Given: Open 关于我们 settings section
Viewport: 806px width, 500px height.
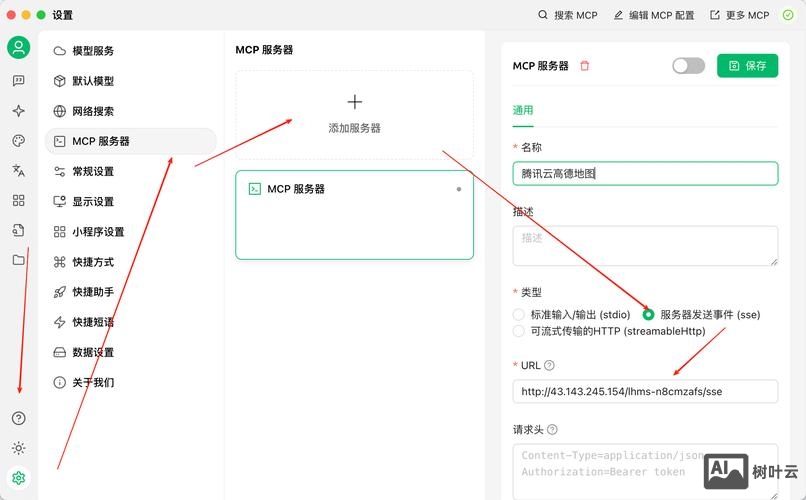Looking at the screenshot, I should (131, 382).
